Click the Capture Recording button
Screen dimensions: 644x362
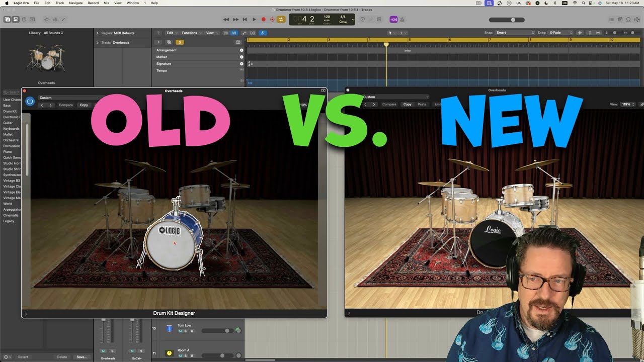[272, 20]
